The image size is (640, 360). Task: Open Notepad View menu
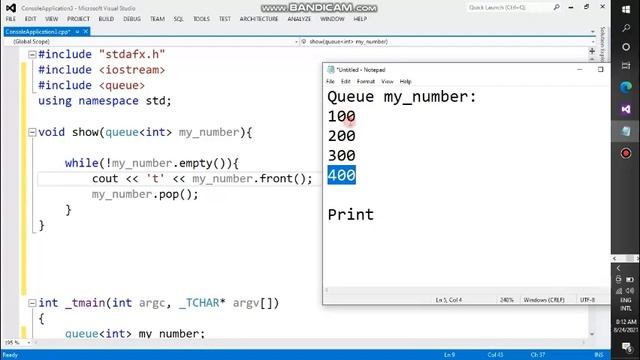pyautogui.click(x=387, y=82)
